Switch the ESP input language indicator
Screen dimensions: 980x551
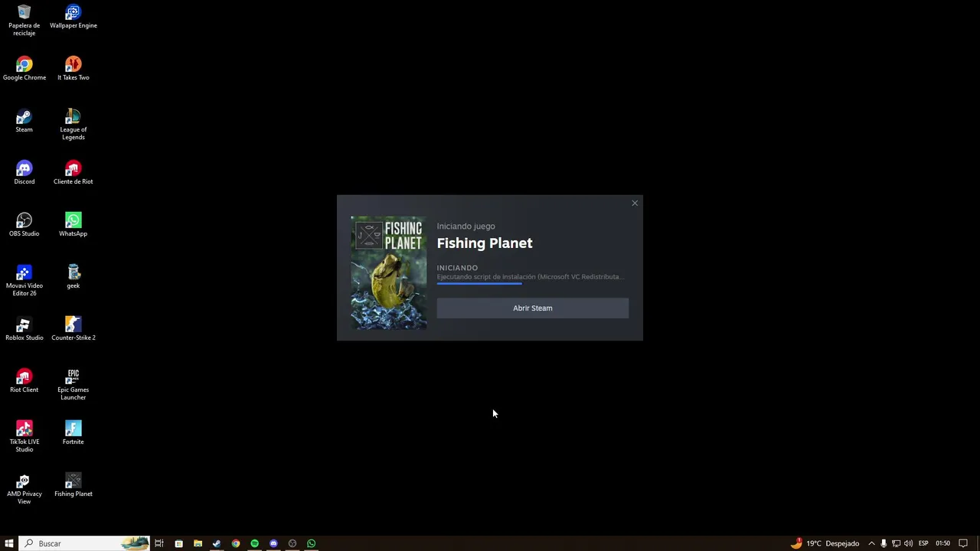coord(923,543)
